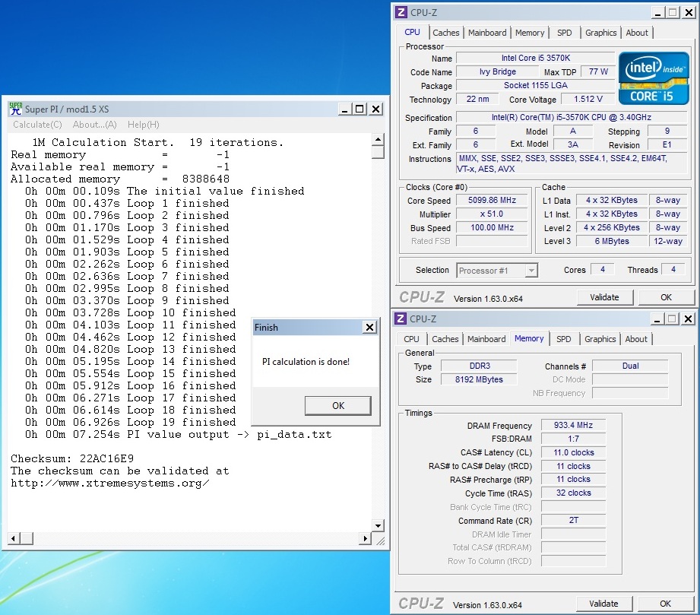Minimize the lower CPU-Z window

tap(657, 319)
